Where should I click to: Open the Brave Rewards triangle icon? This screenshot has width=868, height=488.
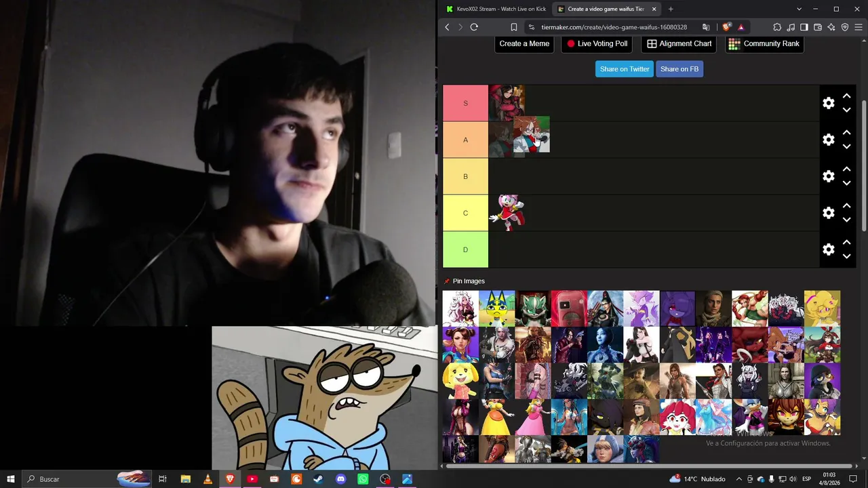pos(741,27)
